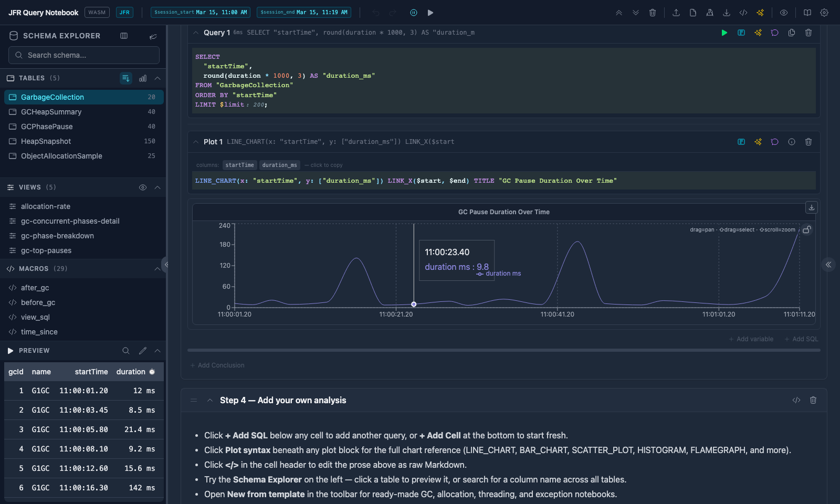Open the gc-phase-breakdown view
Screen dimensions: 840x504
coord(84,236)
